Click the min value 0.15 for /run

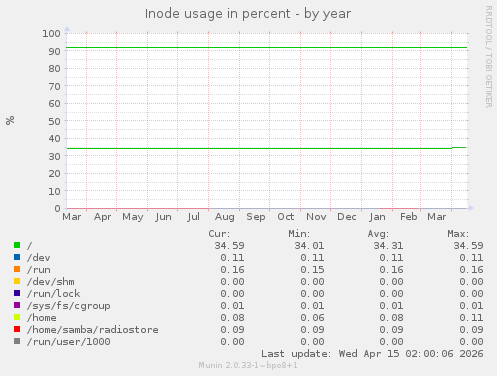pyautogui.click(x=312, y=270)
